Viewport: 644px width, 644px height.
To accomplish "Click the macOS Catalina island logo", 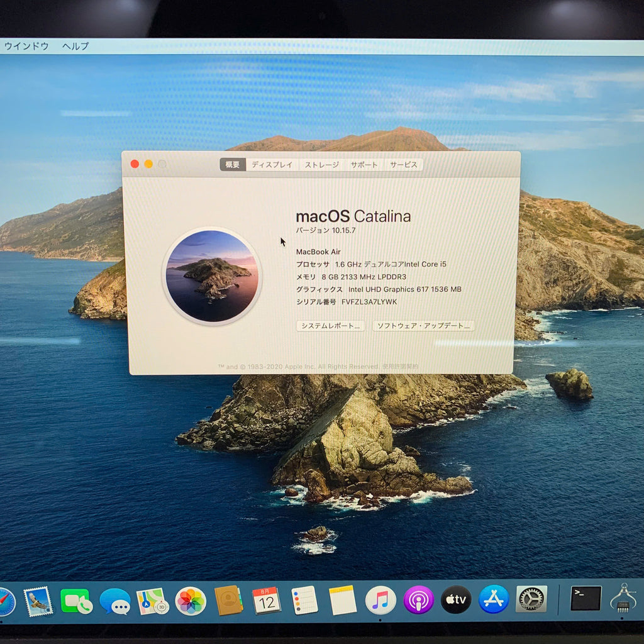I will [212, 276].
